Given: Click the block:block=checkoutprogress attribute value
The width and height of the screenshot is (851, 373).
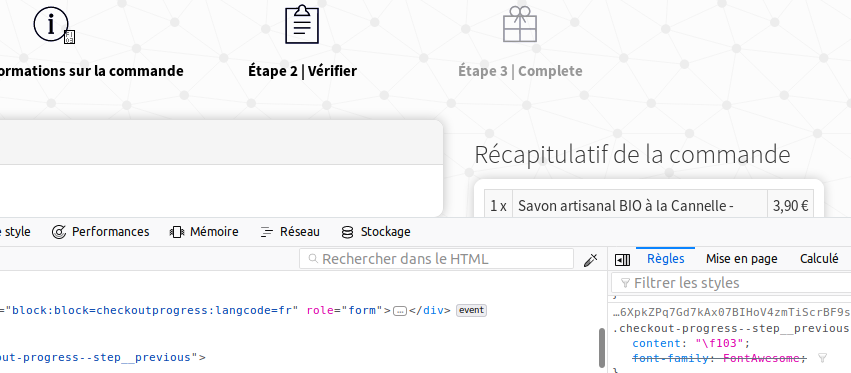Looking at the screenshot, I should tap(152, 311).
